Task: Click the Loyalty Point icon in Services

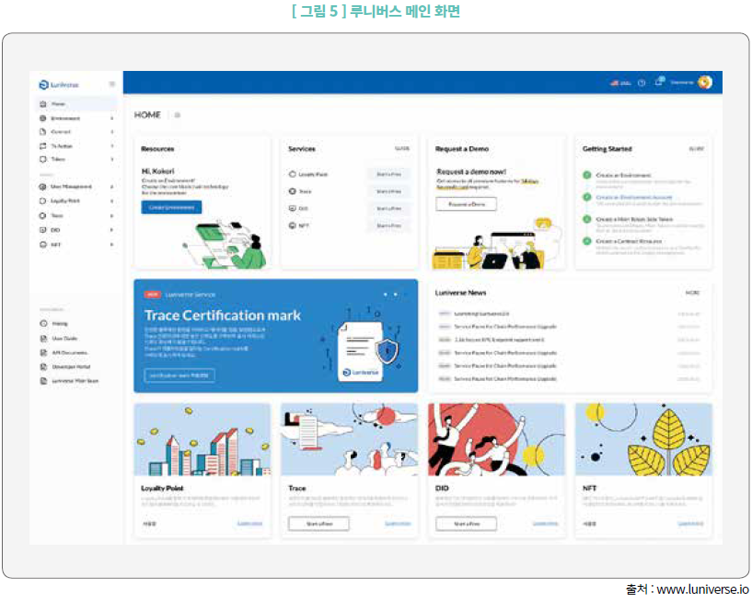Action: pyautogui.click(x=292, y=174)
